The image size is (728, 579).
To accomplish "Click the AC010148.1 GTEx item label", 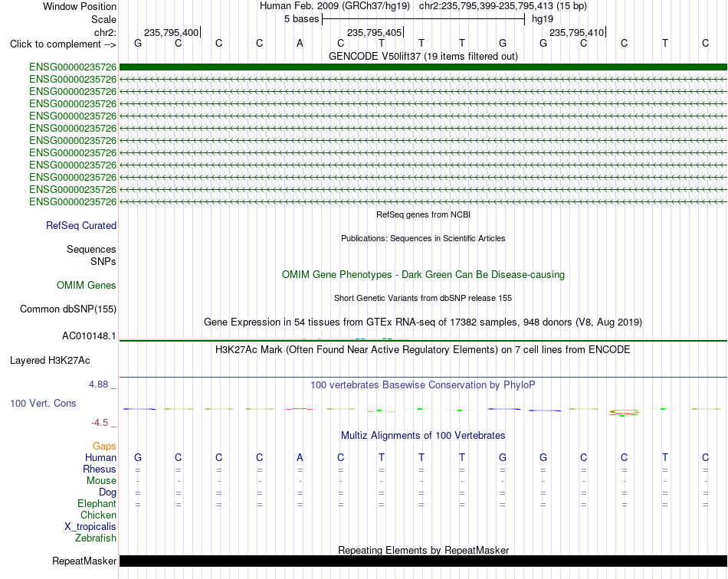I will point(89,336).
